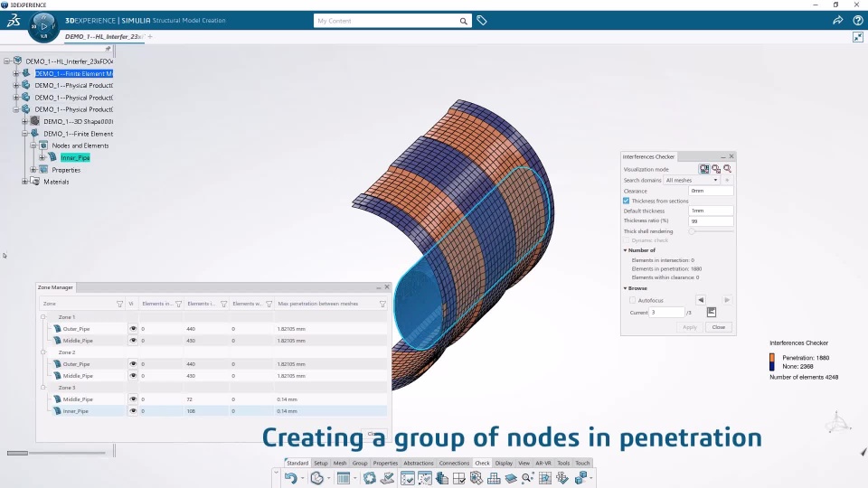Click the update cycle icon in the toolbar

(369, 478)
